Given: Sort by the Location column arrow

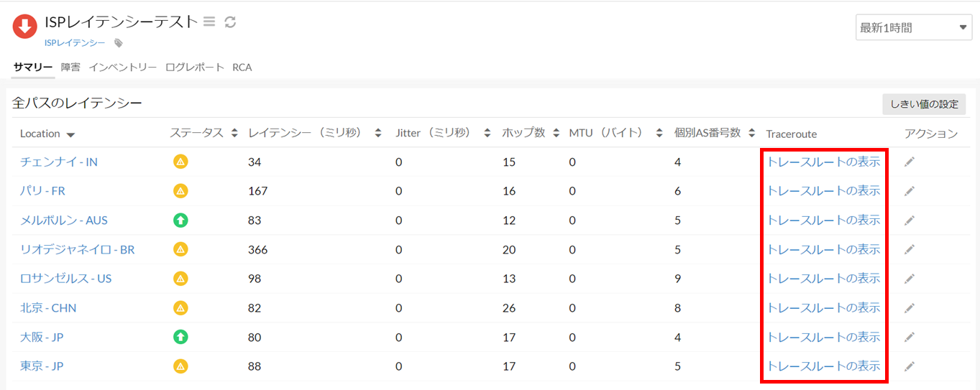Looking at the screenshot, I should (x=70, y=134).
